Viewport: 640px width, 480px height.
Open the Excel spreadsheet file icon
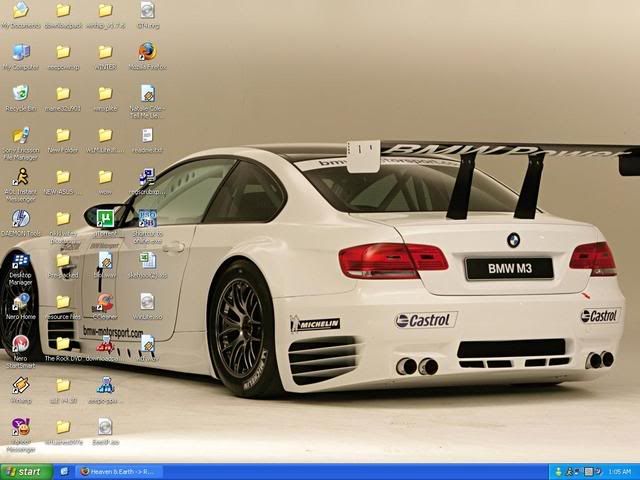148,260
